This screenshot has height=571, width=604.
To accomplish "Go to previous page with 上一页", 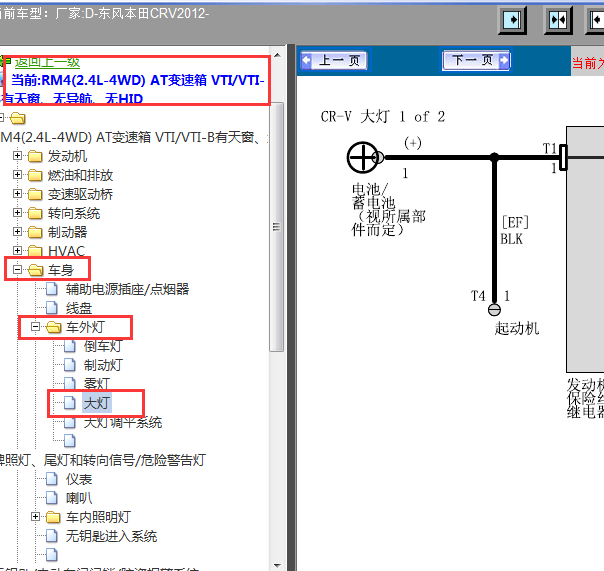I will coord(334,60).
